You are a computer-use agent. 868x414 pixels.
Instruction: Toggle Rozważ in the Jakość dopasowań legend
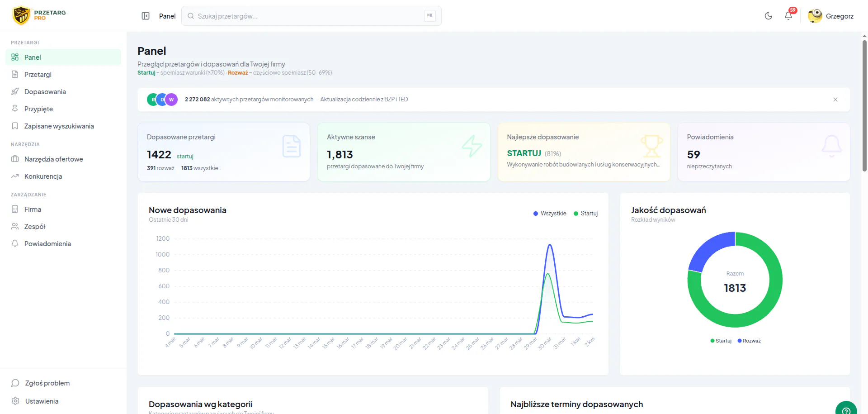point(749,341)
